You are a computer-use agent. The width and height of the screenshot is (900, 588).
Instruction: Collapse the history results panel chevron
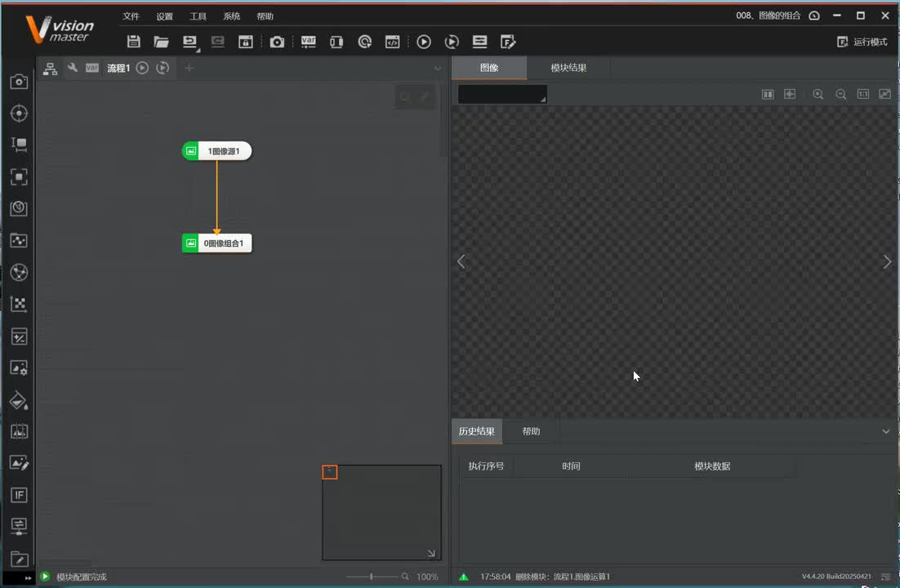click(x=885, y=431)
